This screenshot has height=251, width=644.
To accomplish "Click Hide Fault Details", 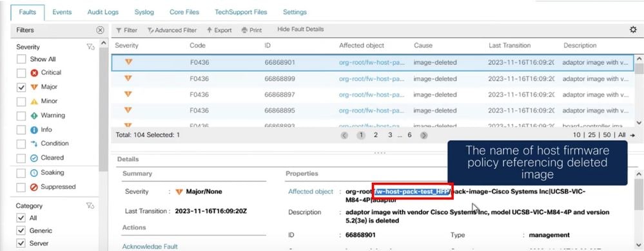I will tap(300, 29).
